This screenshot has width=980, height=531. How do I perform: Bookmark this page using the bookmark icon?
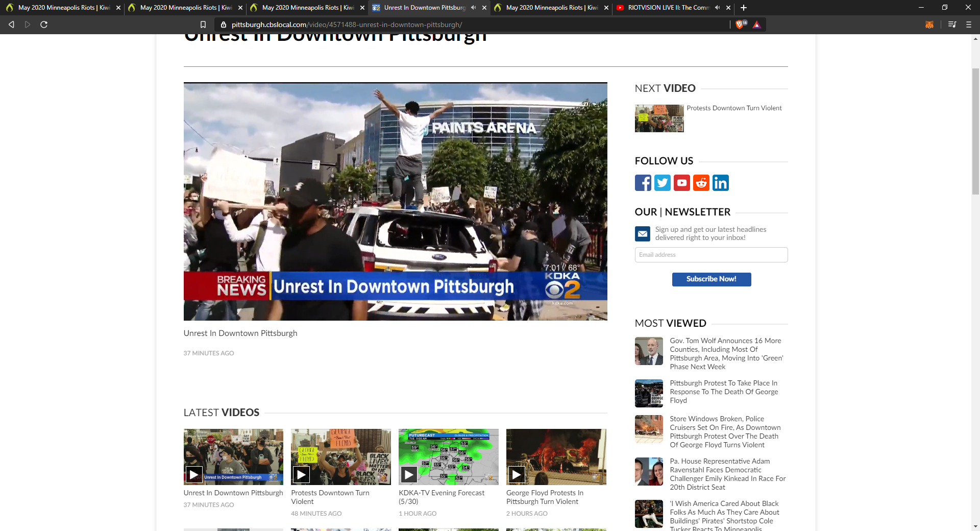[203, 25]
